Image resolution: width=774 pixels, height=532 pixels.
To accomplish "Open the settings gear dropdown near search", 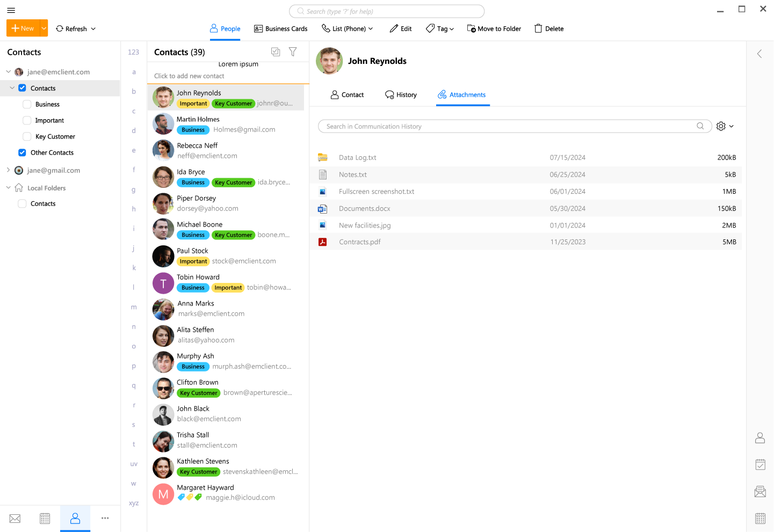I will coord(725,126).
